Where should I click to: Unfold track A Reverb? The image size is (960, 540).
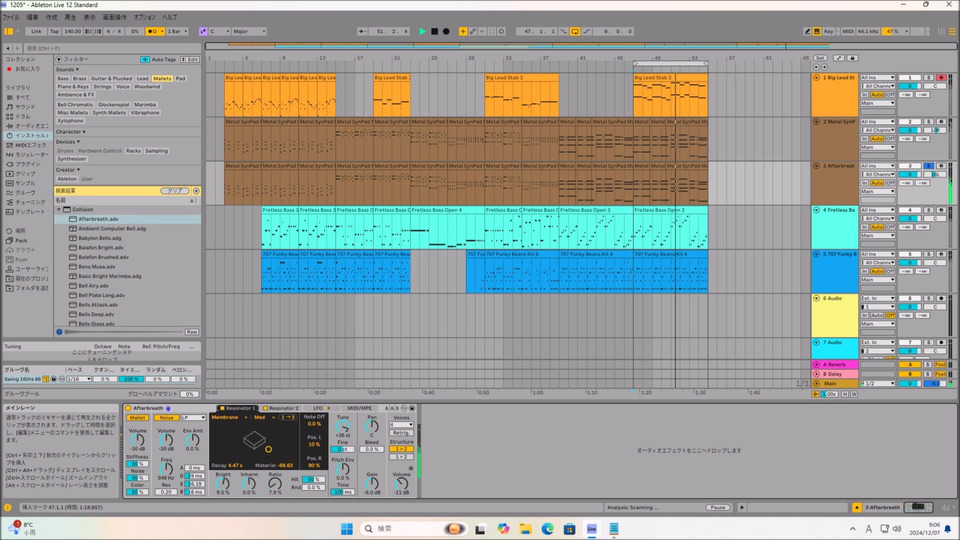coord(816,364)
